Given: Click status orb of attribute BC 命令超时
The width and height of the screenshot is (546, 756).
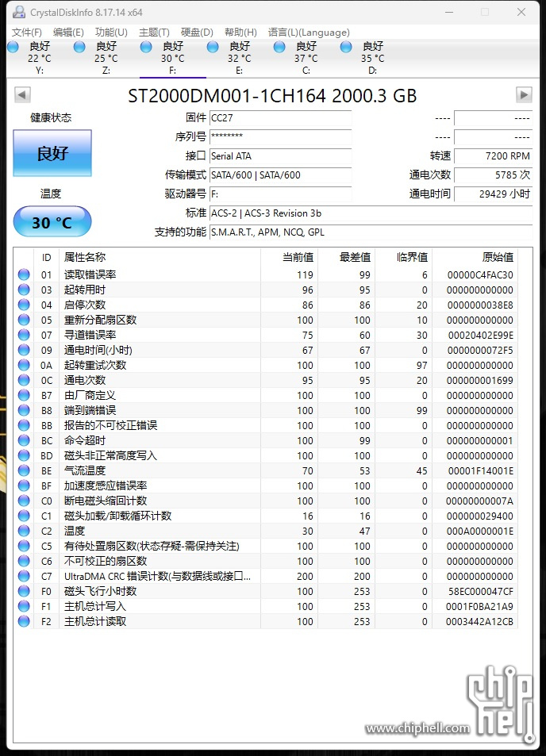Looking at the screenshot, I should (24, 440).
